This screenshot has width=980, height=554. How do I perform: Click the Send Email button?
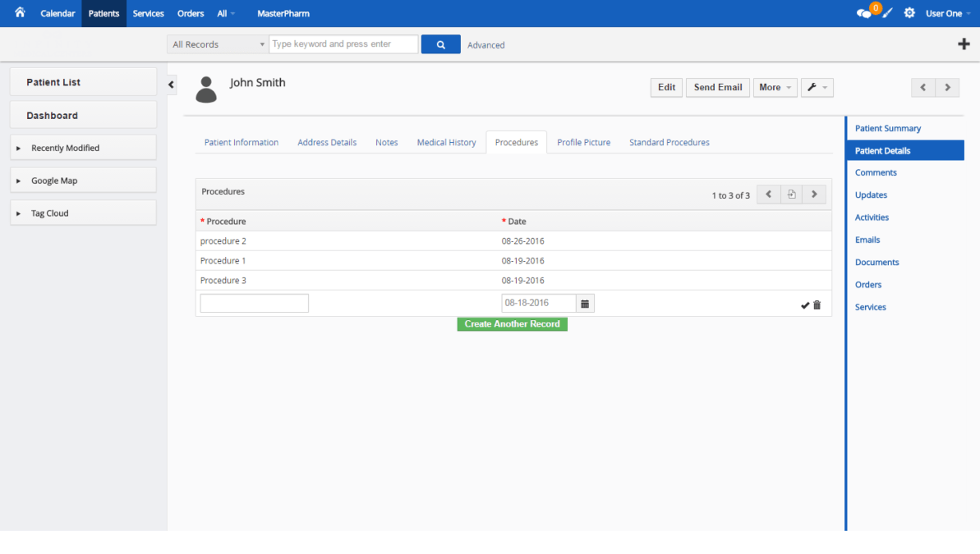(x=717, y=87)
